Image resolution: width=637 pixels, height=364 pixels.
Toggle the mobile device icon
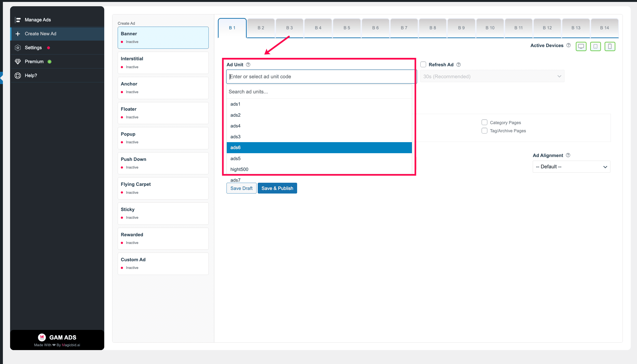[610, 46]
